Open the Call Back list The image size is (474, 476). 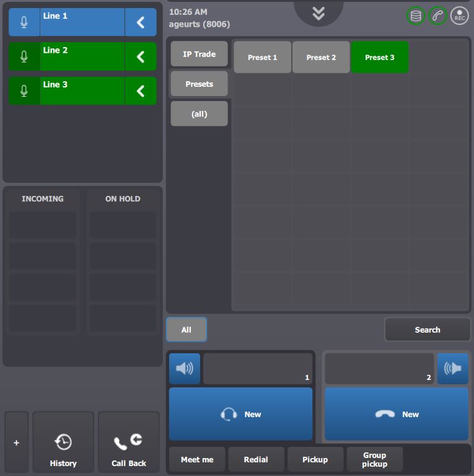click(129, 443)
